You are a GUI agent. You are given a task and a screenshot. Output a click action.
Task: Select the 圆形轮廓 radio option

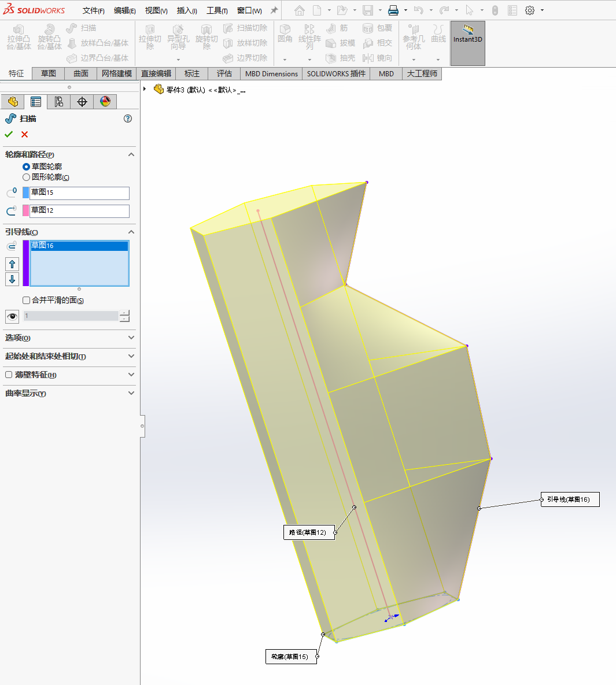coord(27,177)
